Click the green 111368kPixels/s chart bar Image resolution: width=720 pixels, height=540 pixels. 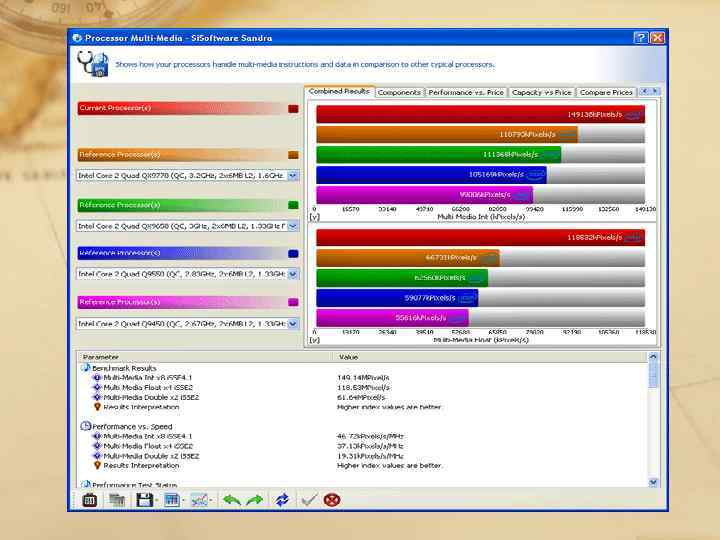(439, 155)
